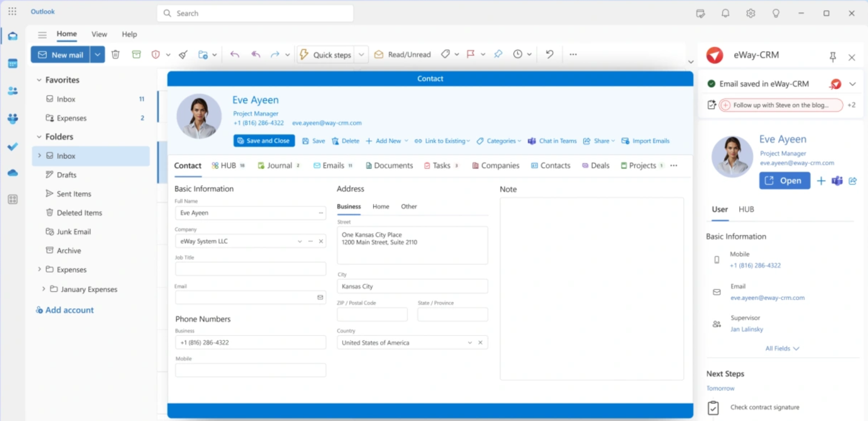Image resolution: width=868 pixels, height=421 pixels.
Task: Click the Undo icon in ribbon
Action: point(550,54)
